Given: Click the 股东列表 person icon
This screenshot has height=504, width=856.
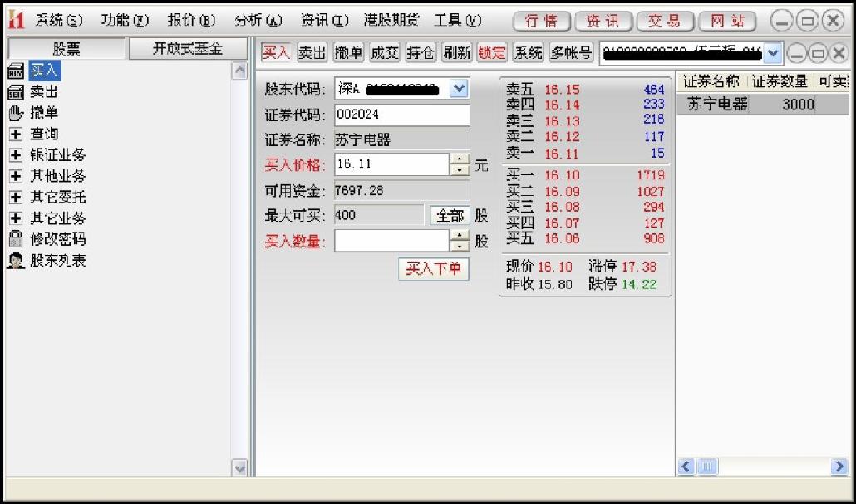Looking at the screenshot, I should click(16, 260).
